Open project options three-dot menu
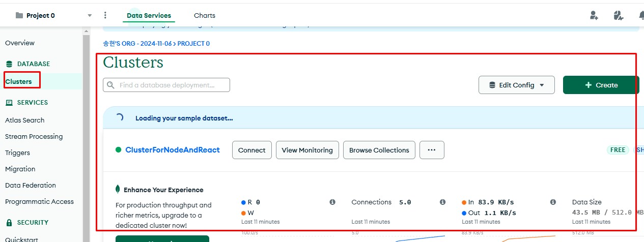 coord(105,15)
